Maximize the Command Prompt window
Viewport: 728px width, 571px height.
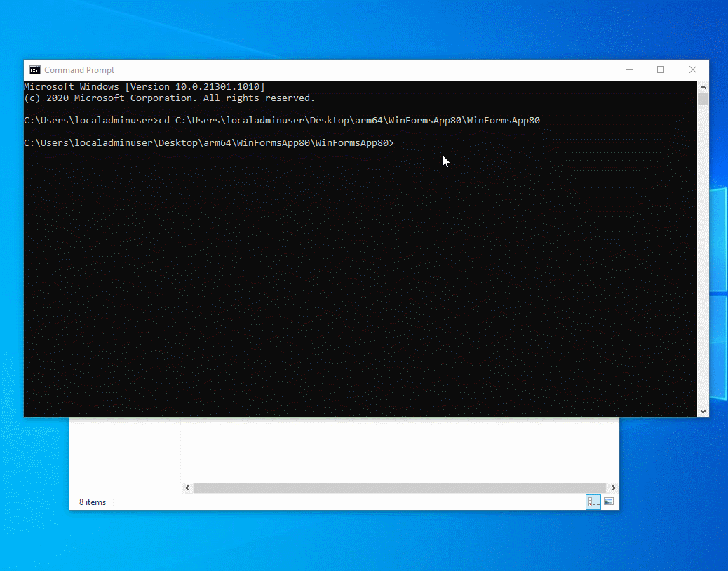pos(661,70)
